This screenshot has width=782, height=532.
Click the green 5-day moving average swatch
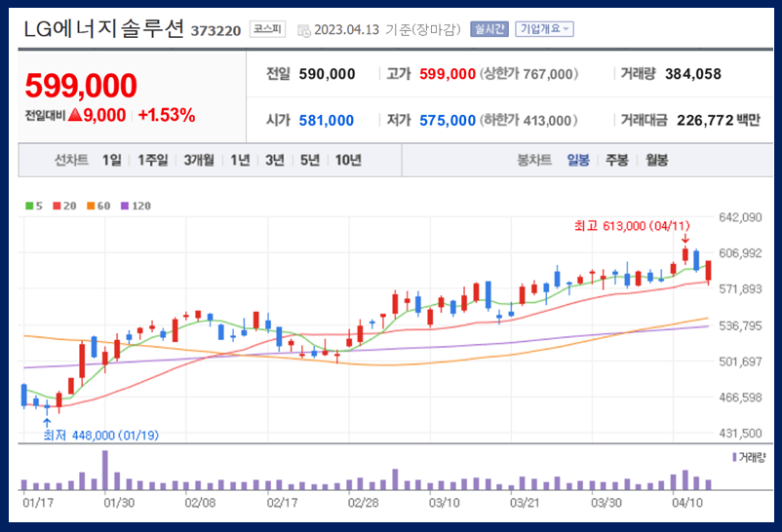point(29,206)
